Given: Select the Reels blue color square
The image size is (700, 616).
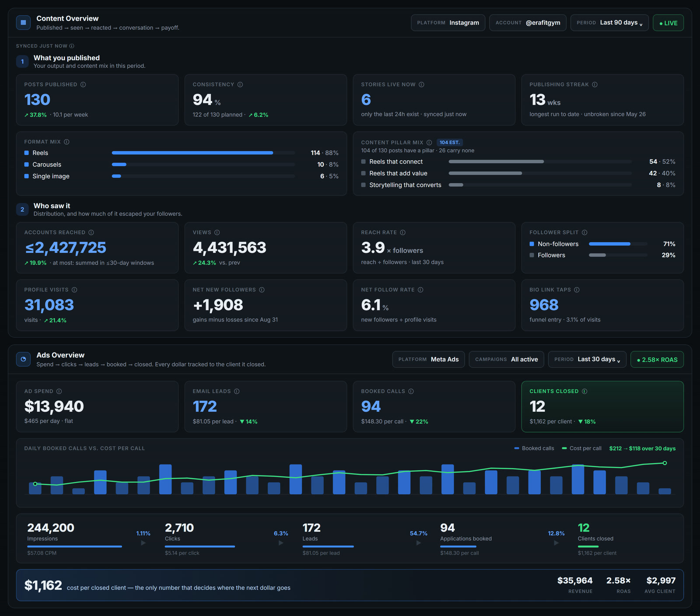Looking at the screenshot, I should click(27, 153).
